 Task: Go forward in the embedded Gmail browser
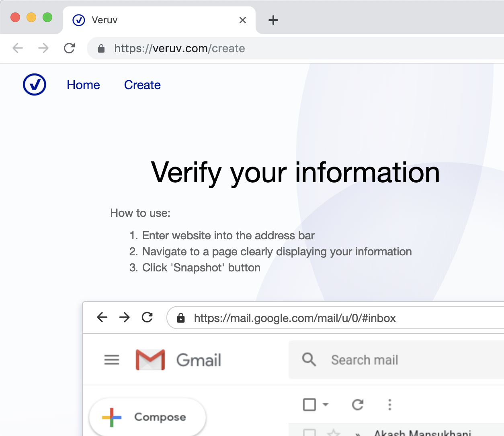coord(125,318)
